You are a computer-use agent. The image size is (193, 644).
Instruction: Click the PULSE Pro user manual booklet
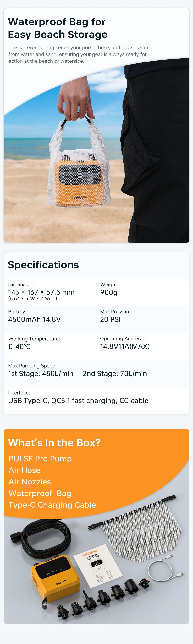coord(98,567)
